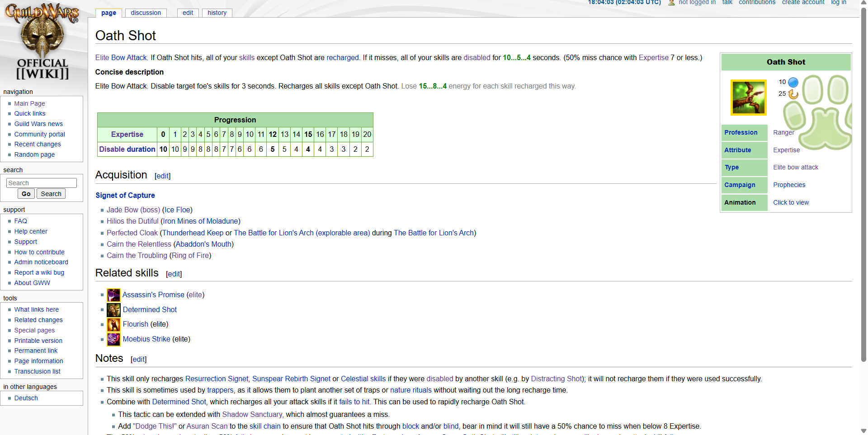868x435 pixels.
Task: Switch to Deutsch language version
Action: point(26,398)
